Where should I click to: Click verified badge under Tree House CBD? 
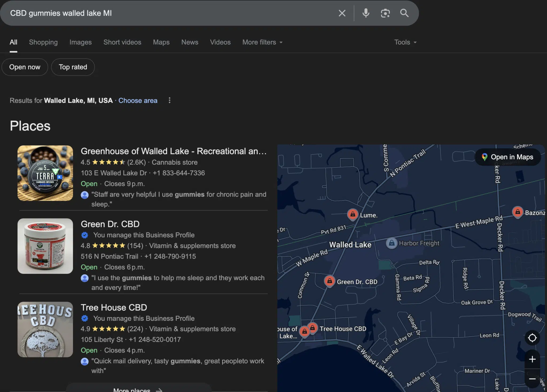[x=85, y=318]
